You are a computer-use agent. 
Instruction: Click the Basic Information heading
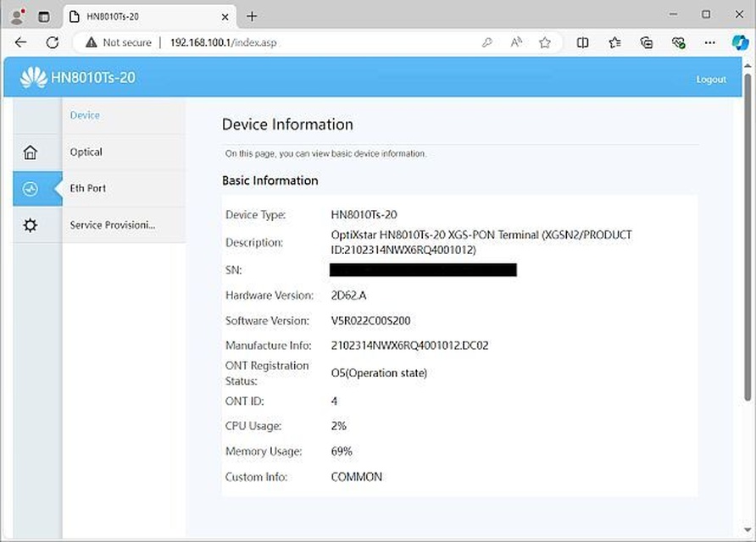point(270,180)
